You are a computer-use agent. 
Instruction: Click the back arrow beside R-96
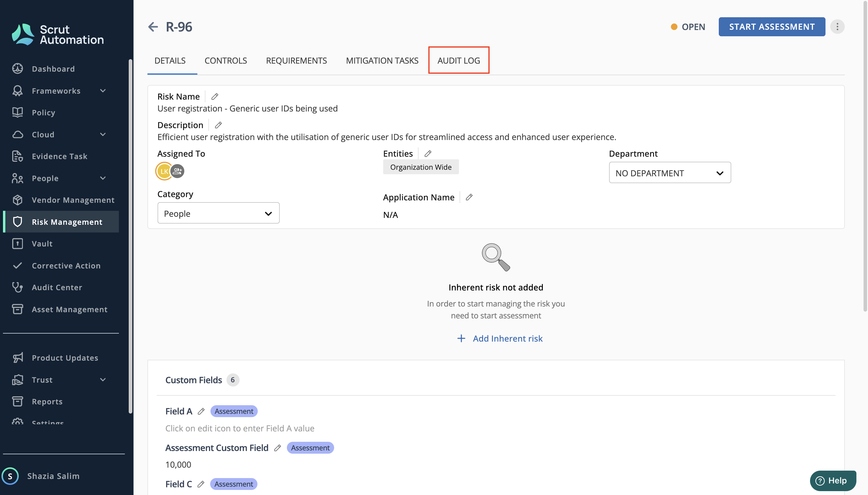point(153,26)
